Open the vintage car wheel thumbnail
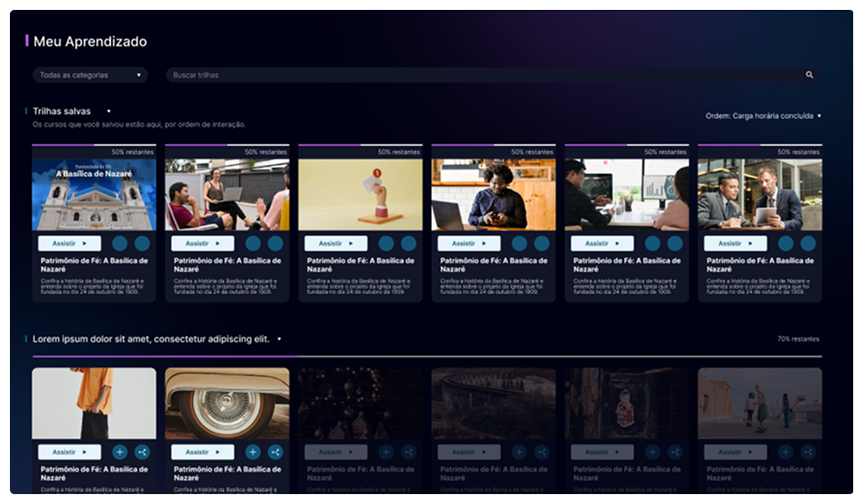Screen dimensions: 864x504 [x=227, y=403]
